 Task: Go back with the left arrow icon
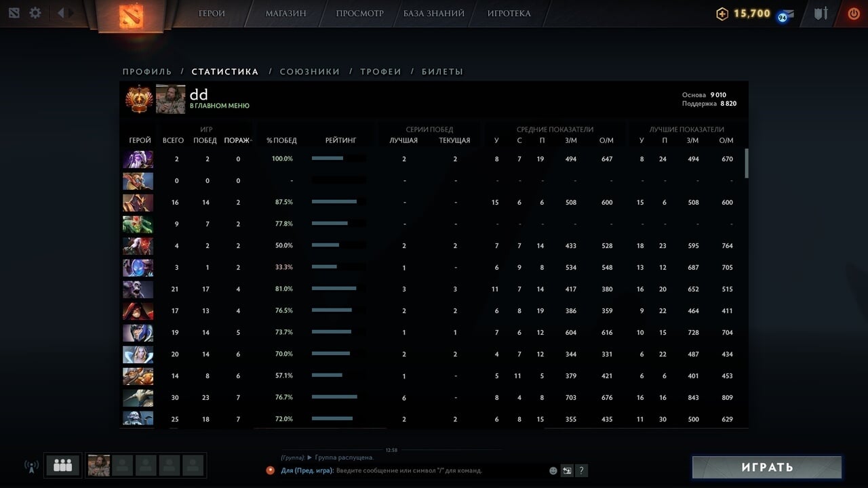tap(61, 13)
